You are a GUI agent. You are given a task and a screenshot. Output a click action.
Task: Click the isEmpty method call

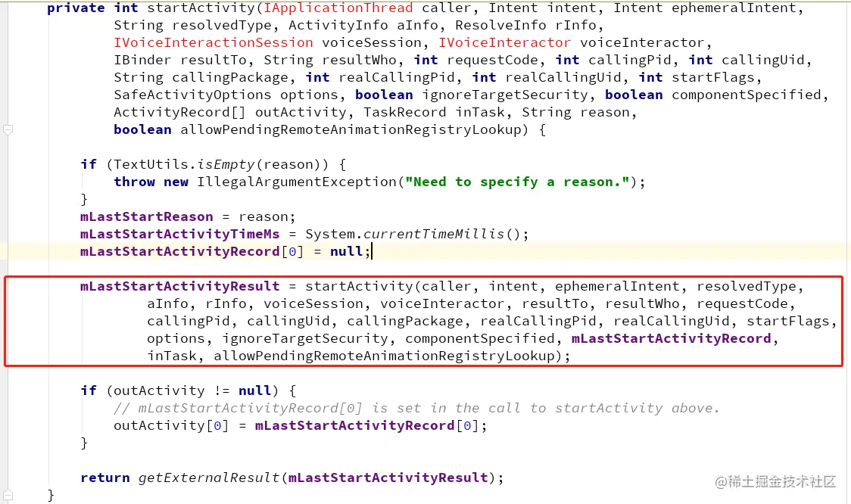(x=226, y=164)
